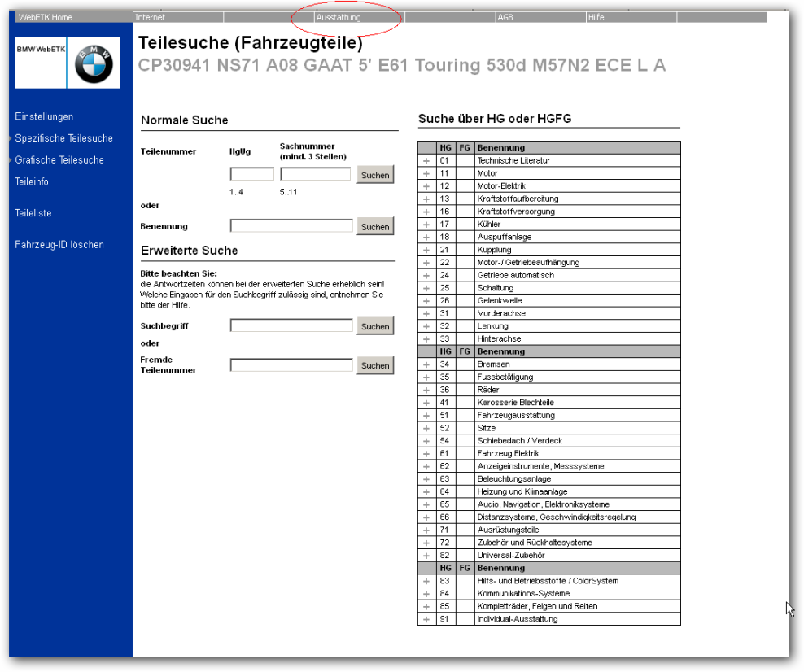804x672 pixels.
Task: Expand HG 66 Distanzsysteme group
Action: 426,517
